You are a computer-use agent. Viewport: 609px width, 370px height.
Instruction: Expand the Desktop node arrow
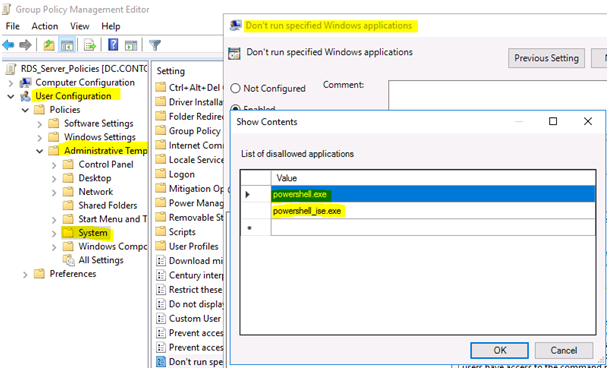click(54, 179)
